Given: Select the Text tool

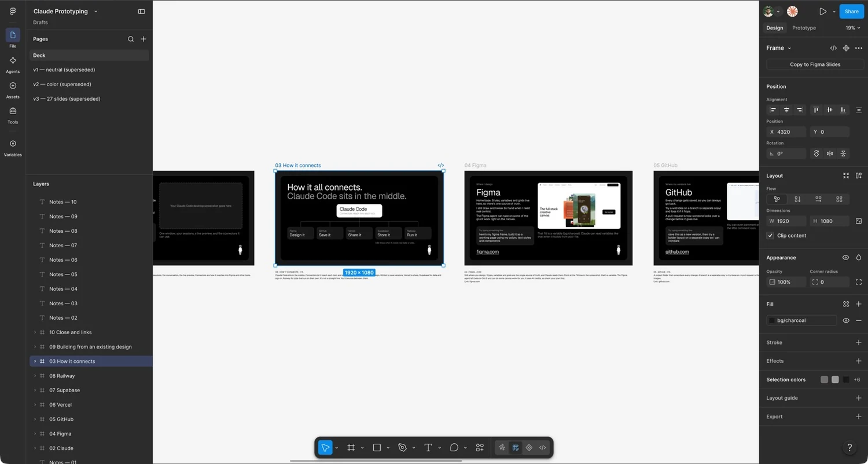Looking at the screenshot, I should pos(428,448).
